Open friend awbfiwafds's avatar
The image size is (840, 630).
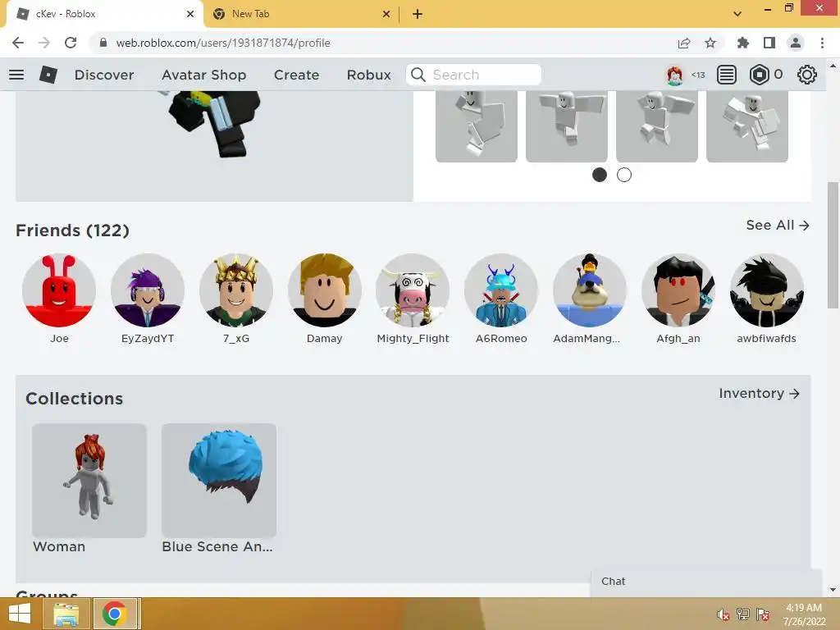pos(767,290)
